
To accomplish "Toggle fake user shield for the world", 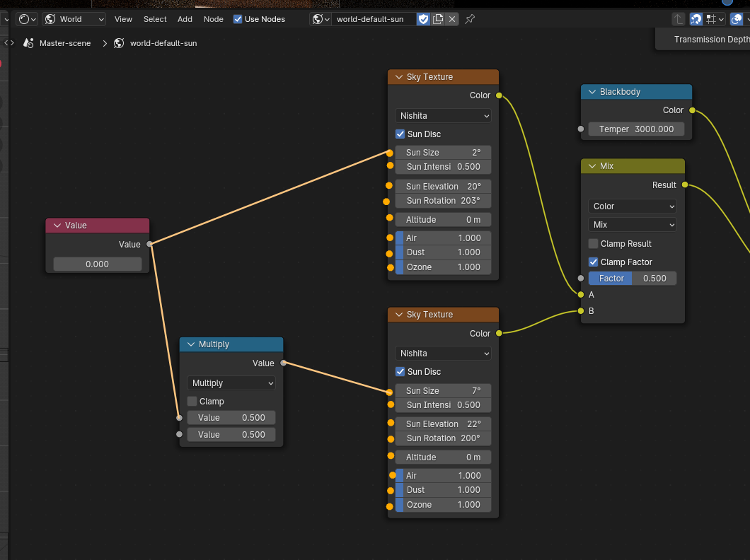I will [x=423, y=19].
